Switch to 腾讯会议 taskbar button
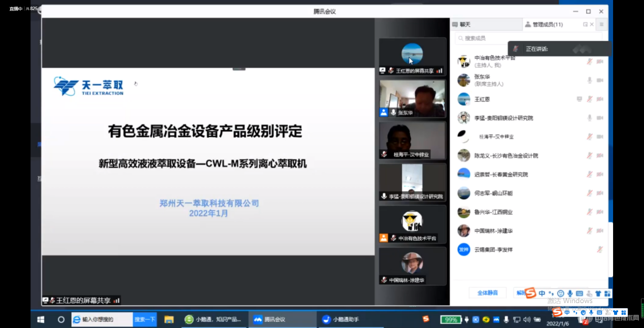Screen dimensions: 644x328 (282, 319)
